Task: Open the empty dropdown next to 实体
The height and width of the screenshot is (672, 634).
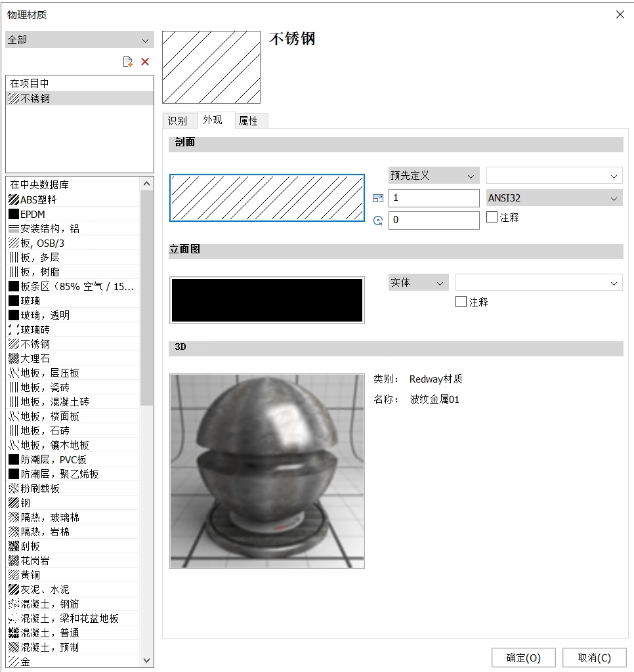Action: click(539, 282)
